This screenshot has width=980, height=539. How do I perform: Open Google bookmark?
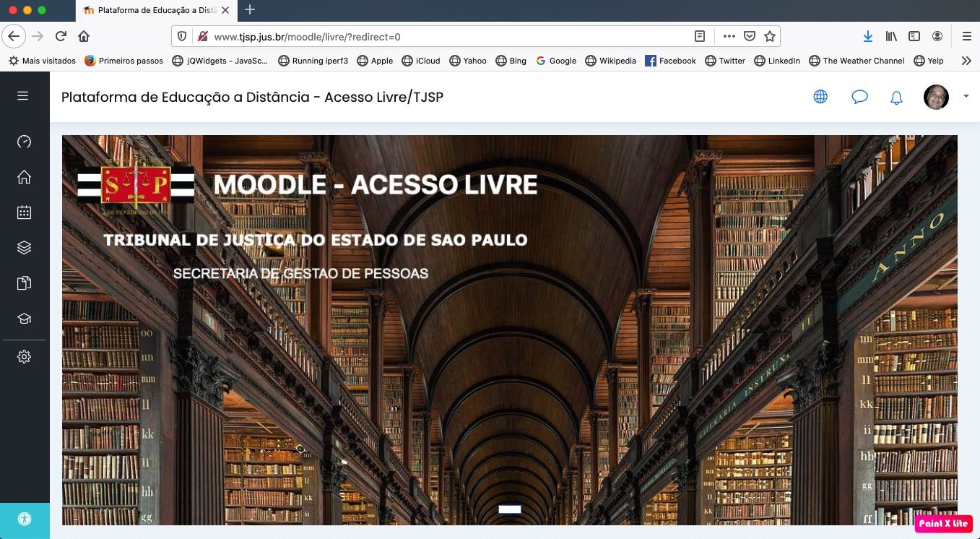pos(556,61)
